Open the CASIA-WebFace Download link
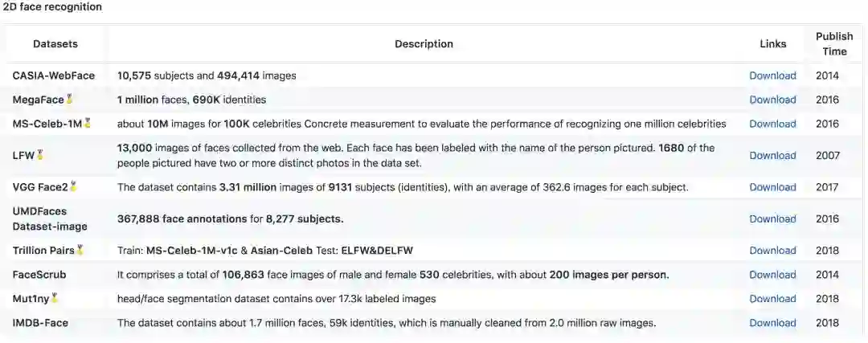The width and height of the screenshot is (868, 343). pos(772,76)
